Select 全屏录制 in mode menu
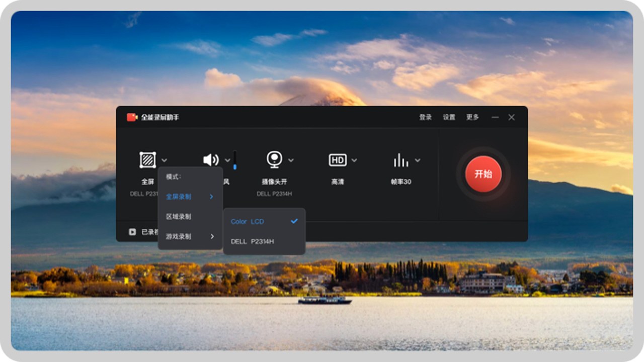The image size is (644, 362). (190, 197)
